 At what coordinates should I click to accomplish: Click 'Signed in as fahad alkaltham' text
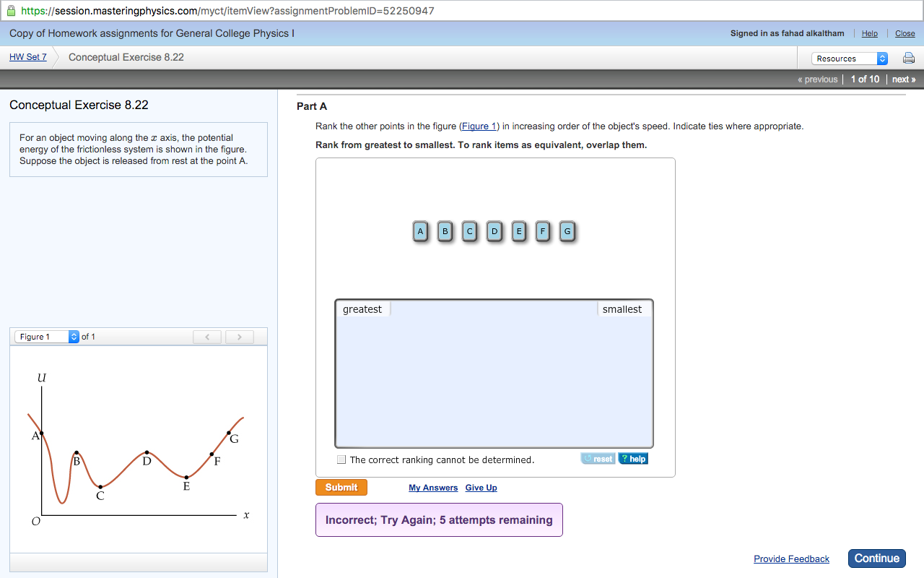787,33
